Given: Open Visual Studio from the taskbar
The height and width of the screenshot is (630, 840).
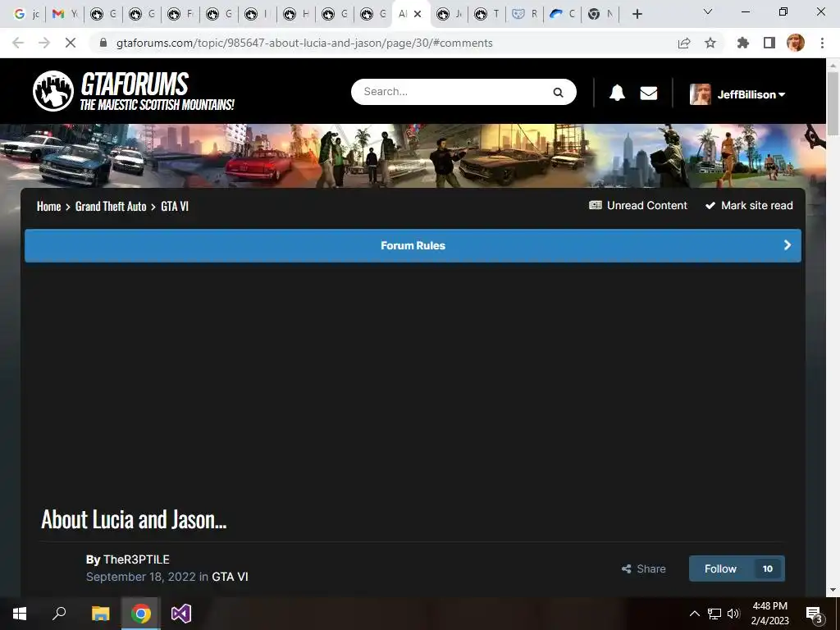Looking at the screenshot, I should pyautogui.click(x=181, y=614).
